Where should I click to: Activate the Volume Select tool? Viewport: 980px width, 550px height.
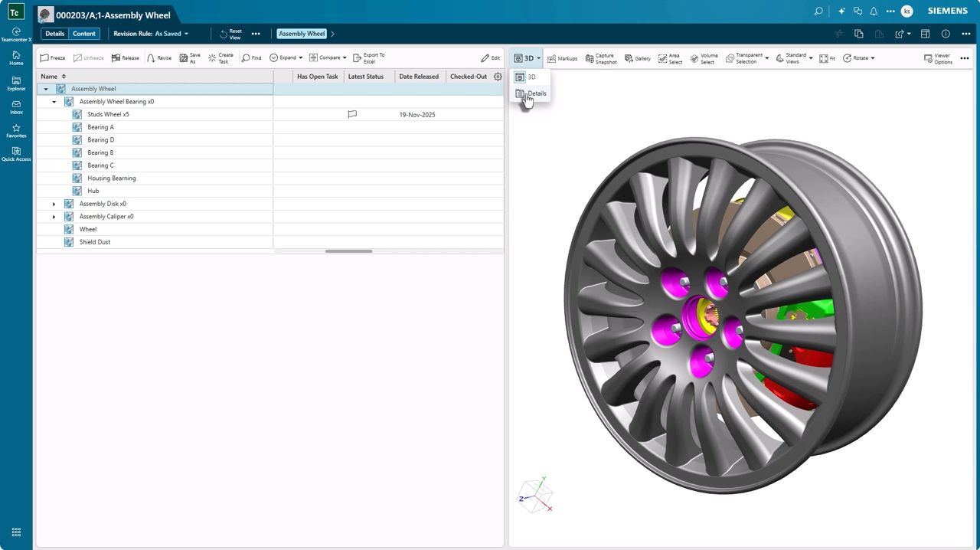[704, 58]
